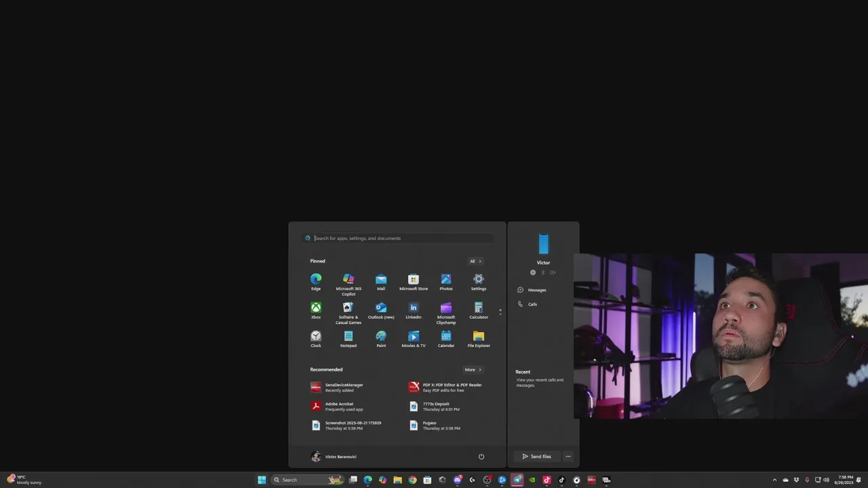
Task: Open the recommended Fugaso file
Action: (x=434, y=425)
